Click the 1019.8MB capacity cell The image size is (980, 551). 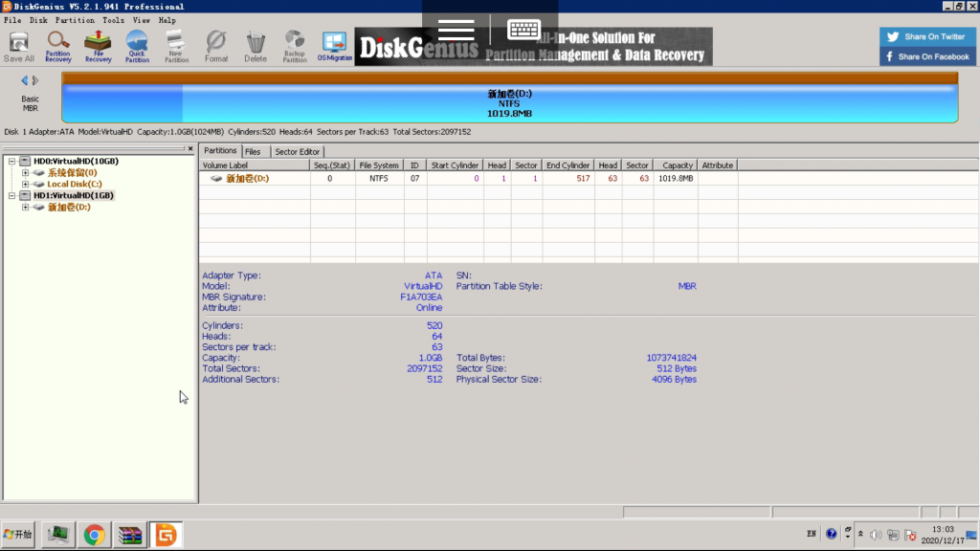tap(676, 179)
